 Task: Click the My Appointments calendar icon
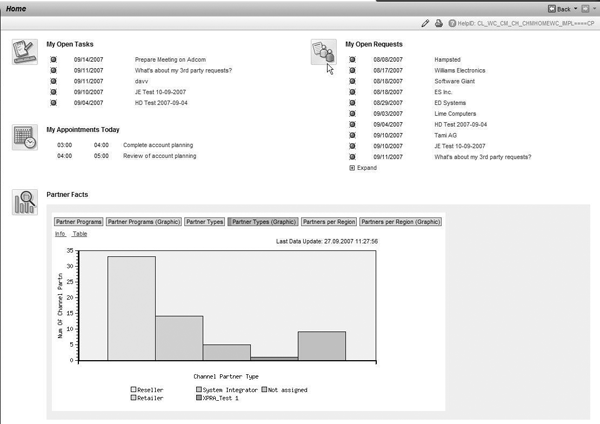coord(24,137)
